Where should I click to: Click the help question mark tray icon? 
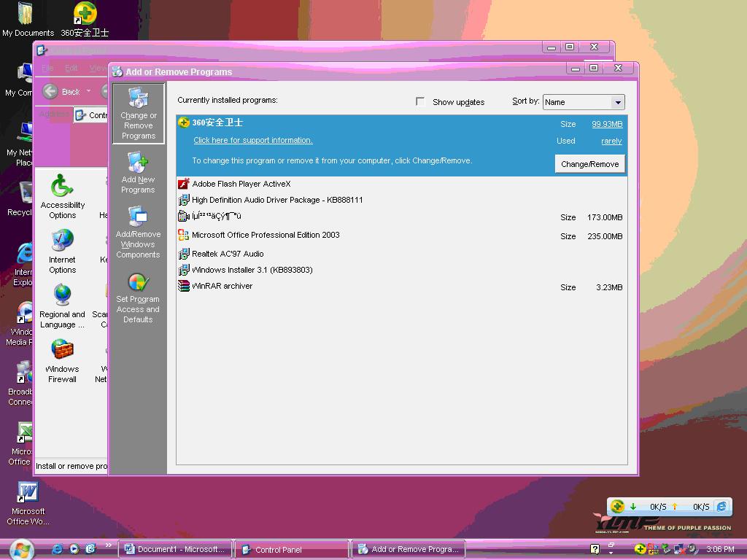(x=595, y=549)
